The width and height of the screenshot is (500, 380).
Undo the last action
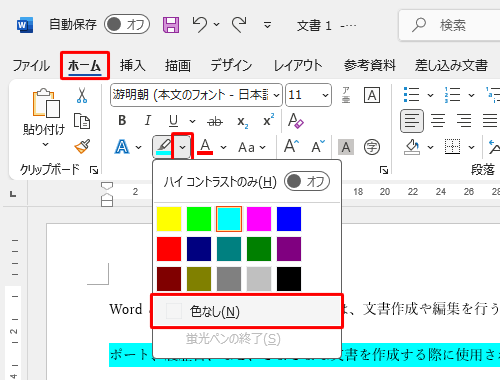pos(200,25)
